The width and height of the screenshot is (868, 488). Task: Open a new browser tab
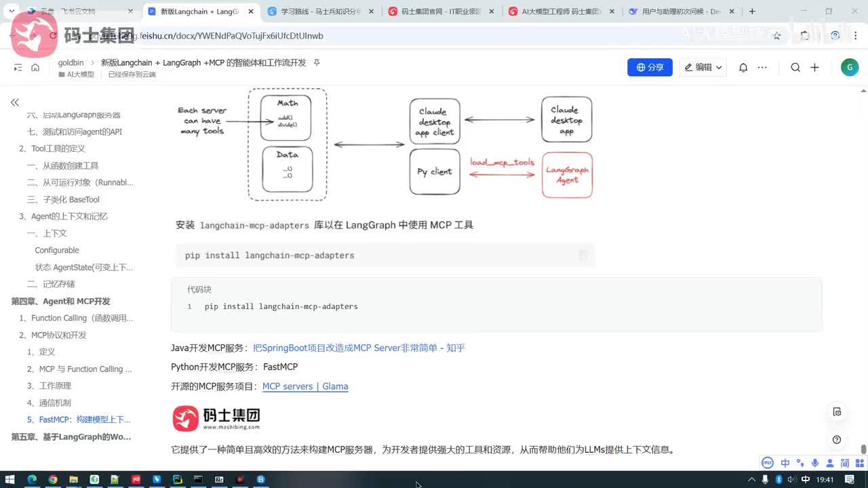coord(752,12)
